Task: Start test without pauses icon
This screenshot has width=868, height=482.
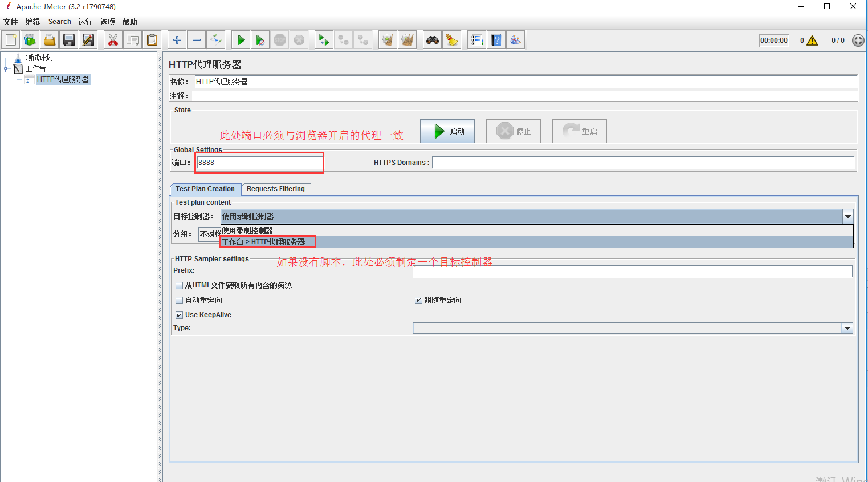Action: tap(260, 40)
